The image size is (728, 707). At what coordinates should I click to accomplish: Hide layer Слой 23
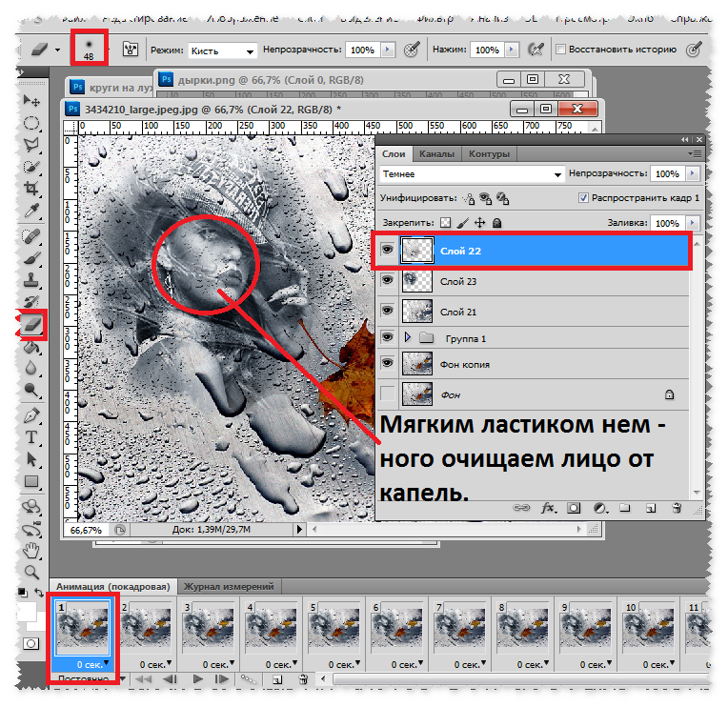pos(387,280)
